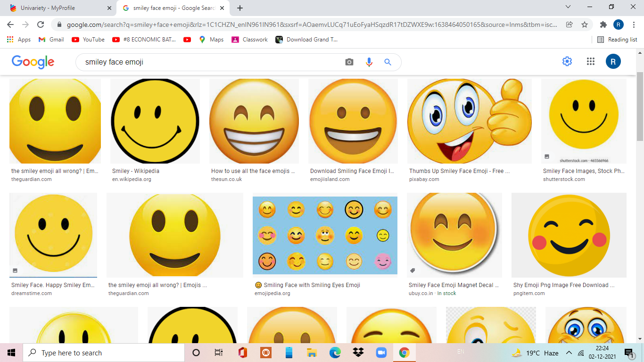This screenshot has height=362, width=644.
Task: Open Classwork bookmark
Action: coord(250,40)
